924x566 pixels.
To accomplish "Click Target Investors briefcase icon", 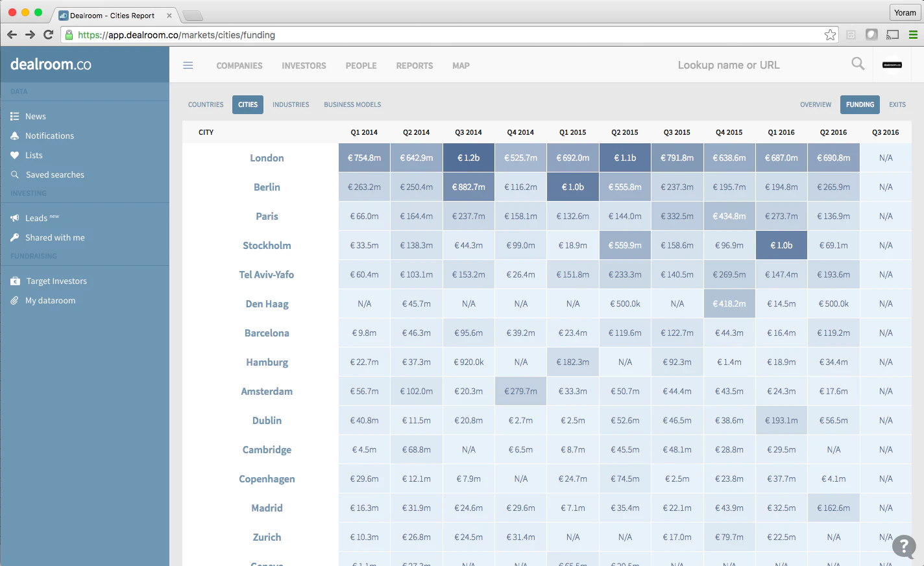I will click(x=15, y=281).
